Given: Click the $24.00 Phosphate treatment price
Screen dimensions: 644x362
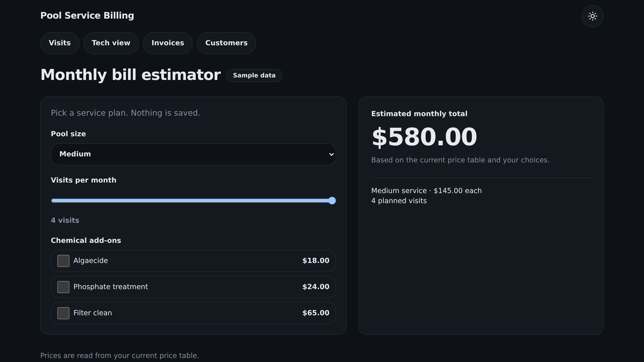Looking at the screenshot, I should [x=316, y=287].
